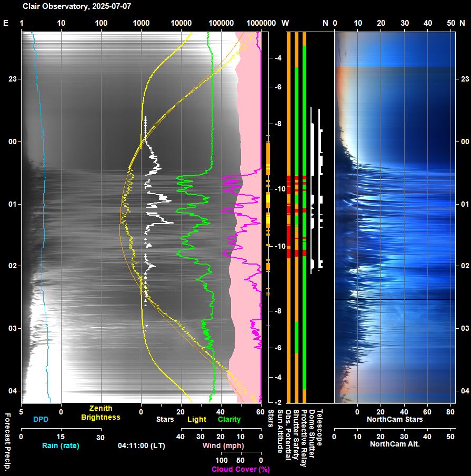Select the vertical Telescope label

click(319, 427)
